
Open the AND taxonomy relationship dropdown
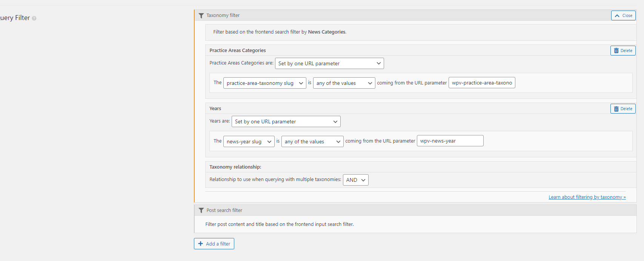[355, 180]
